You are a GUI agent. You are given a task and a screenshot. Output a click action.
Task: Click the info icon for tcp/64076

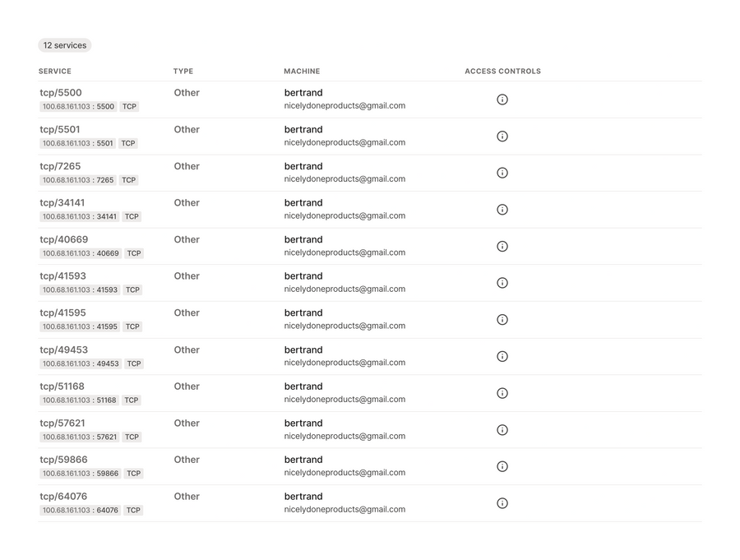pos(502,502)
